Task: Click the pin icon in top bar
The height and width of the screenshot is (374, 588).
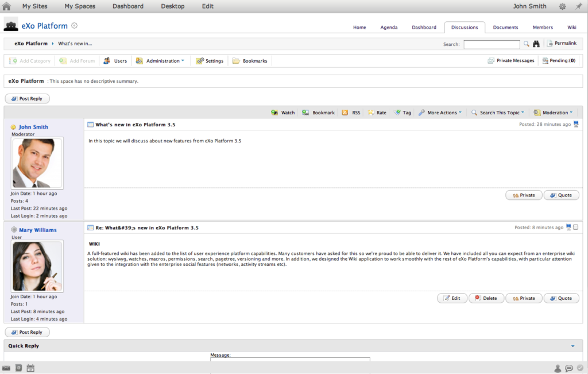Action: pos(579,6)
